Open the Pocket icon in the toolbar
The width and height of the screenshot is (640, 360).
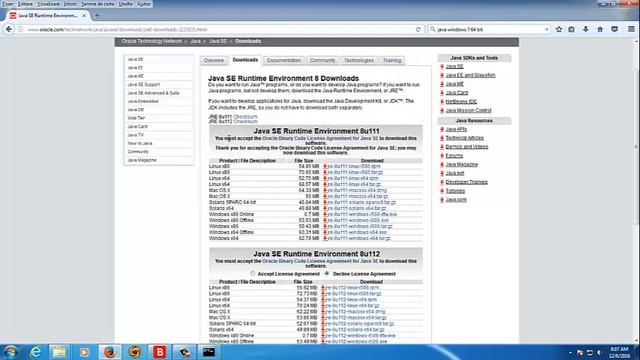tap(614, 29)
